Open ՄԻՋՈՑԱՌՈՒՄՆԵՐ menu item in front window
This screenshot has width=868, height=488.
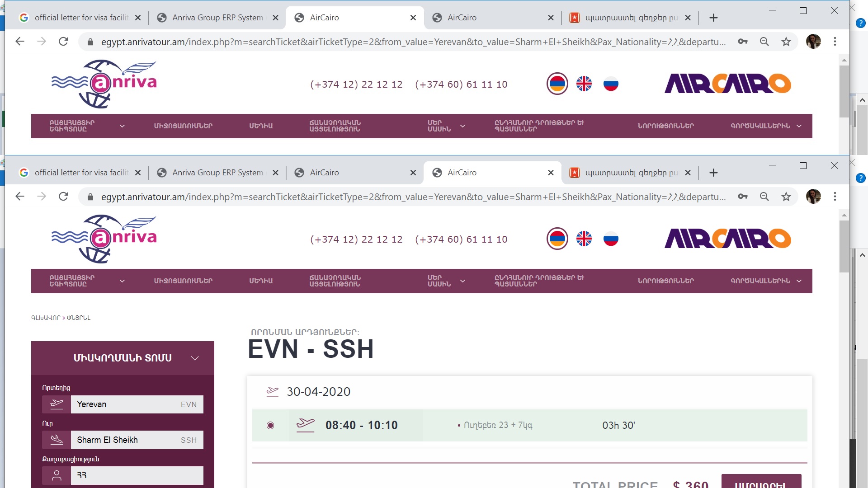183,281
